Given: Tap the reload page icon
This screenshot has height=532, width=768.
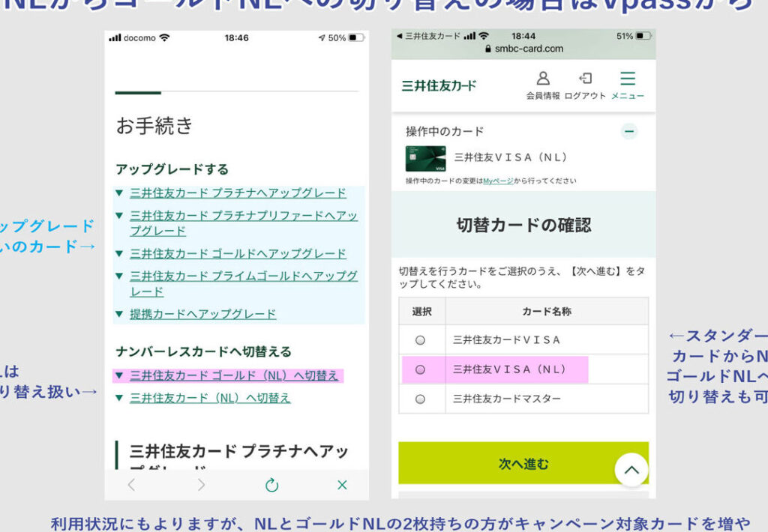Looking at the screenshot, I should (x=272, y=485).
